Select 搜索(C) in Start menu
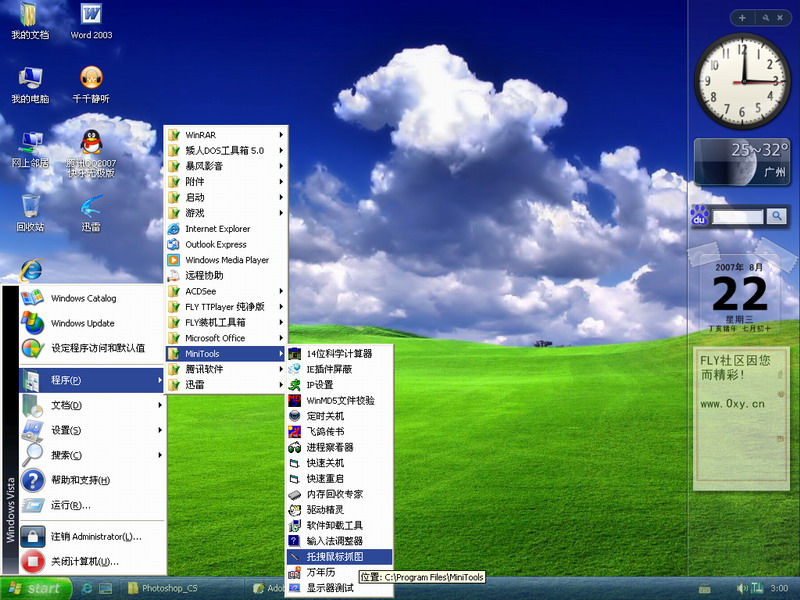 pos(92,455)
